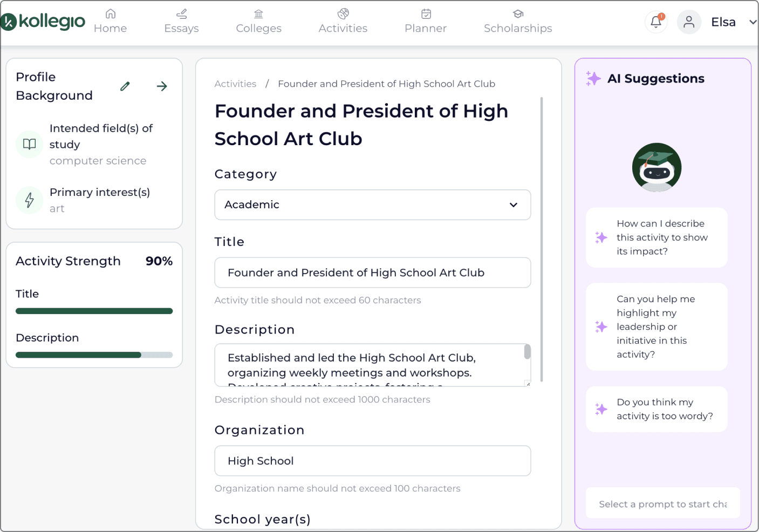The image size is (759, 532).
Task: Edit Profile Background with pencil icon
Action: click(x=125, y=86)
